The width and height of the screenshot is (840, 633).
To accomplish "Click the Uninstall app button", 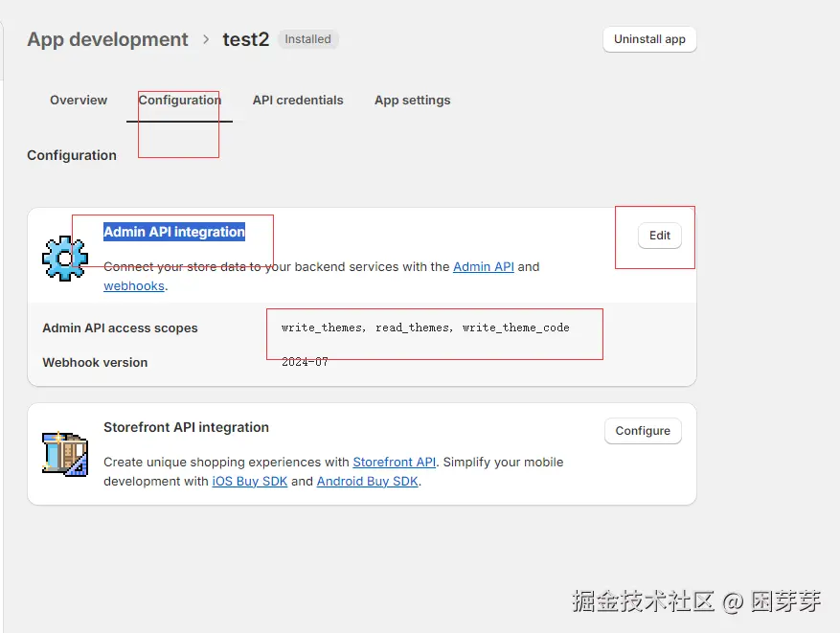I will 649,39.
